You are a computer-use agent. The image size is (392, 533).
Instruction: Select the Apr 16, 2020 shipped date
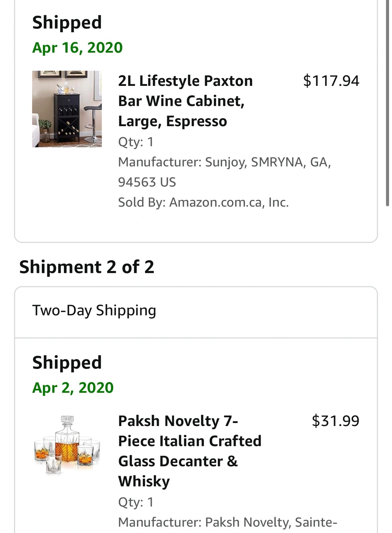[x=77, y=48]
